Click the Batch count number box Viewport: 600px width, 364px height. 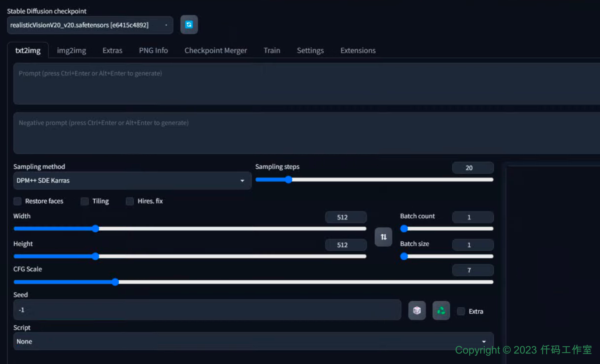(x=473, y=217)
